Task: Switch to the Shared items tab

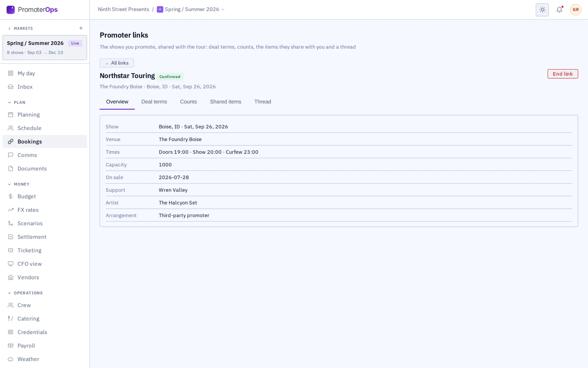Action: click(226, 102)
